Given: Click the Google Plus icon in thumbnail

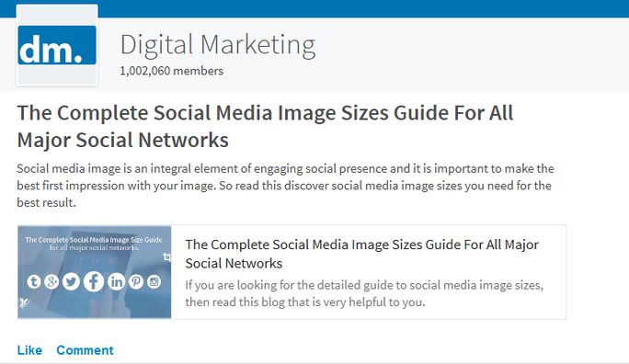Looking at the screenshot, I should 51,282.
